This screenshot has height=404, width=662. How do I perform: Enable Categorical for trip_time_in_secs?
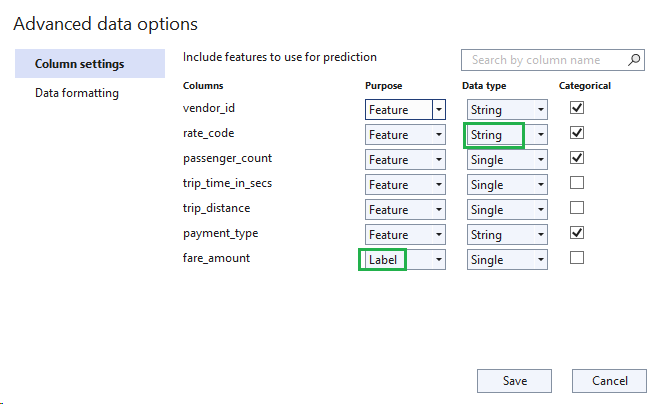point(577,183)
